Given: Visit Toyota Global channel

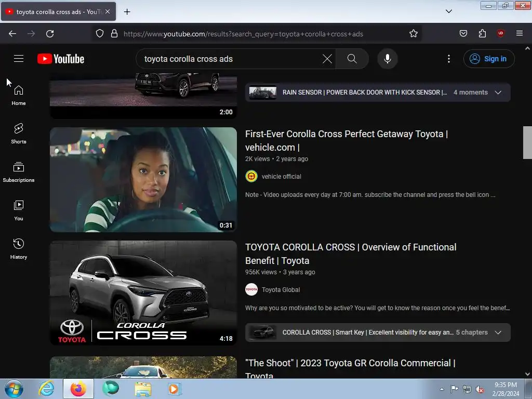Looking at the screenshot, I should (281, 290).
